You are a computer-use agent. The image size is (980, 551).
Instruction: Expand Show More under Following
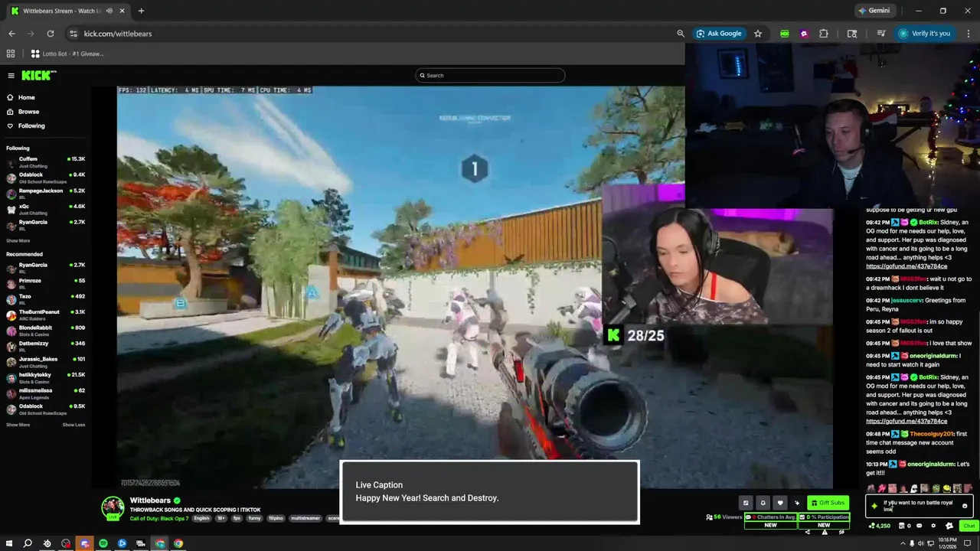coord(18,241)
